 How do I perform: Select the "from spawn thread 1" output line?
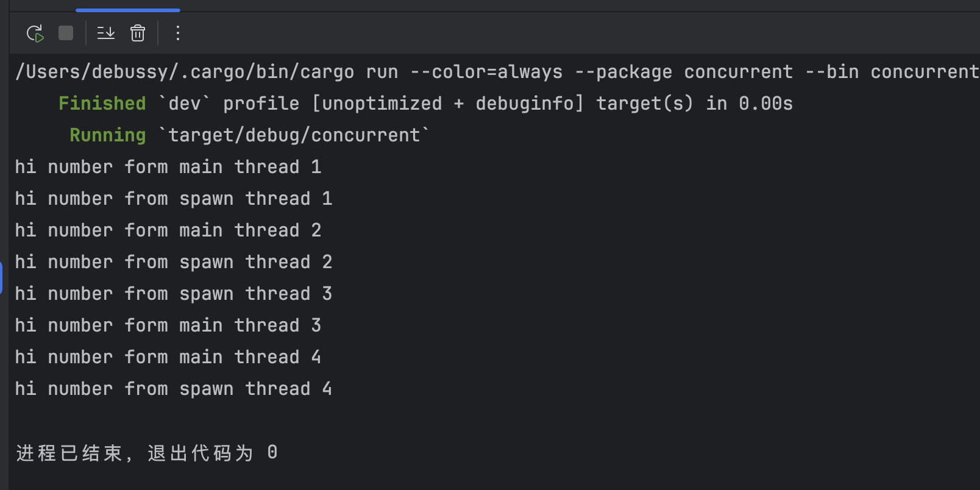tap(173, 199)
